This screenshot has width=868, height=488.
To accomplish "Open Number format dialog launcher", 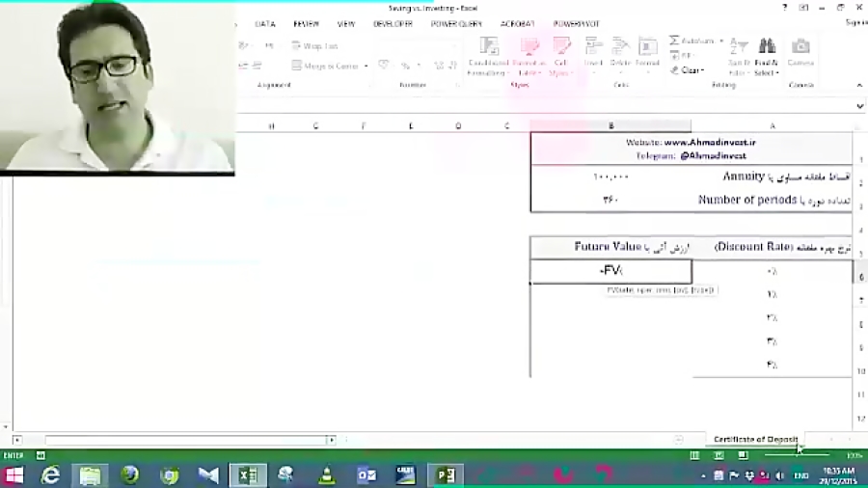I will click(457, 85).
